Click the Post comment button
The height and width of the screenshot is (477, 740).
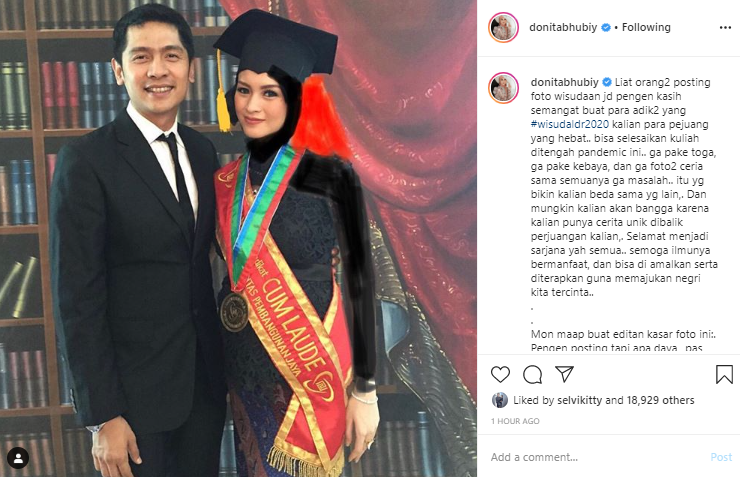tap(721, 457)
